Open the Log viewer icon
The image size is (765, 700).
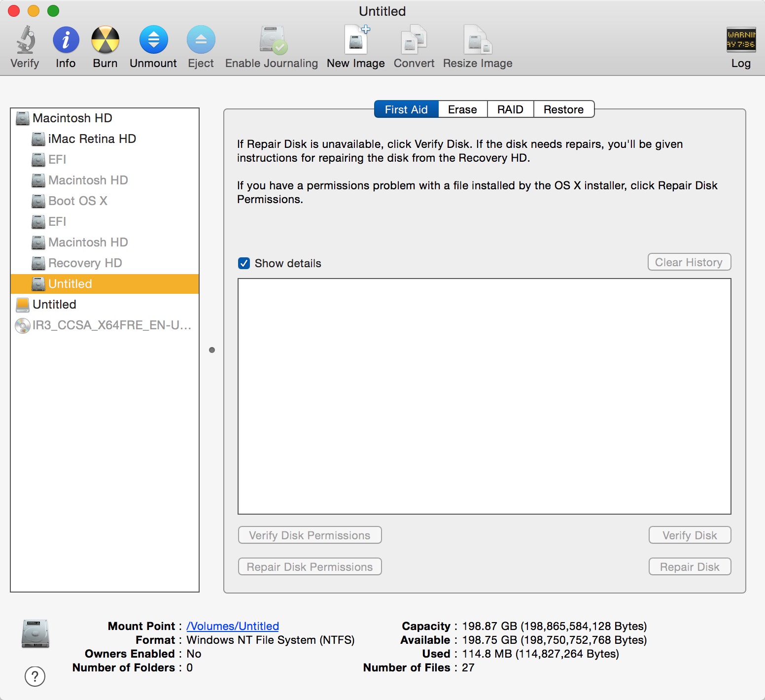pos(740,40)
